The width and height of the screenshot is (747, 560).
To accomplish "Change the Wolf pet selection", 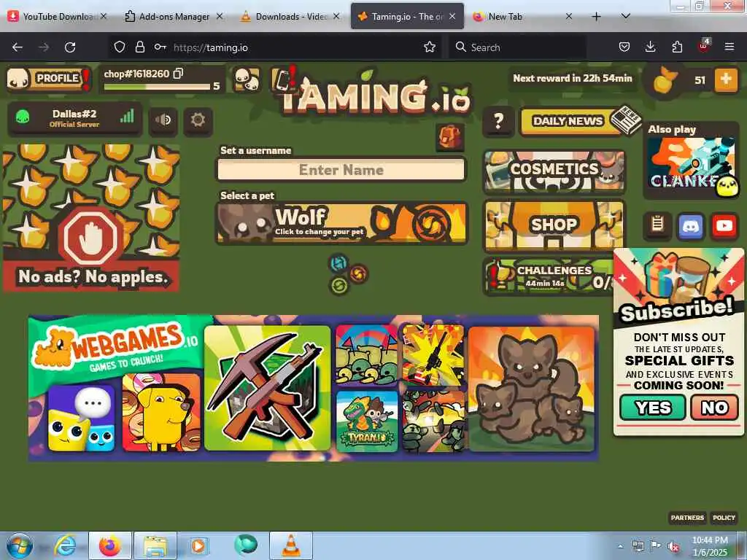I will pyautogui.click(x=341, y=223).
